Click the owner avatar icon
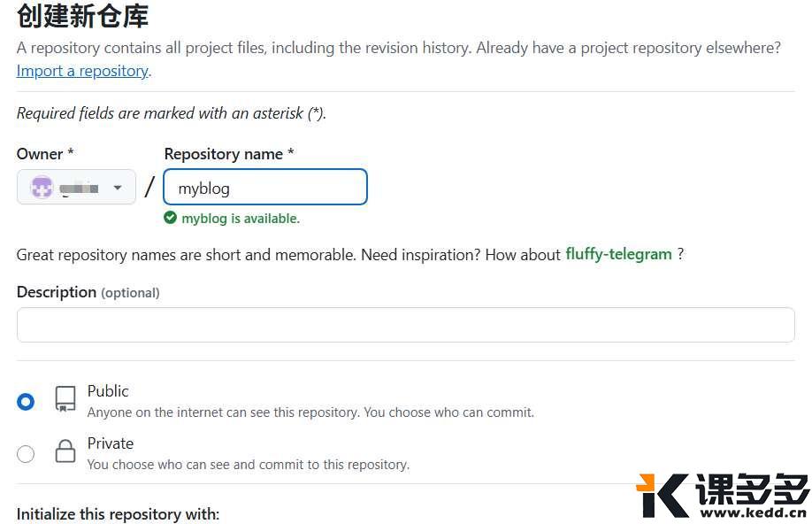The height and width of the screenshot is (524, 812). pos(42,187)
